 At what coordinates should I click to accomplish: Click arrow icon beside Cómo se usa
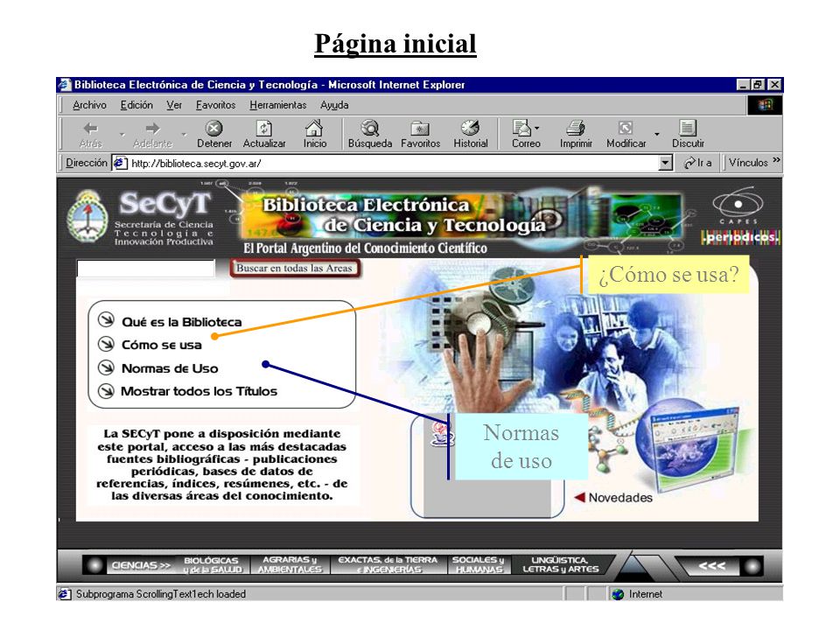[x=106, y=344]
